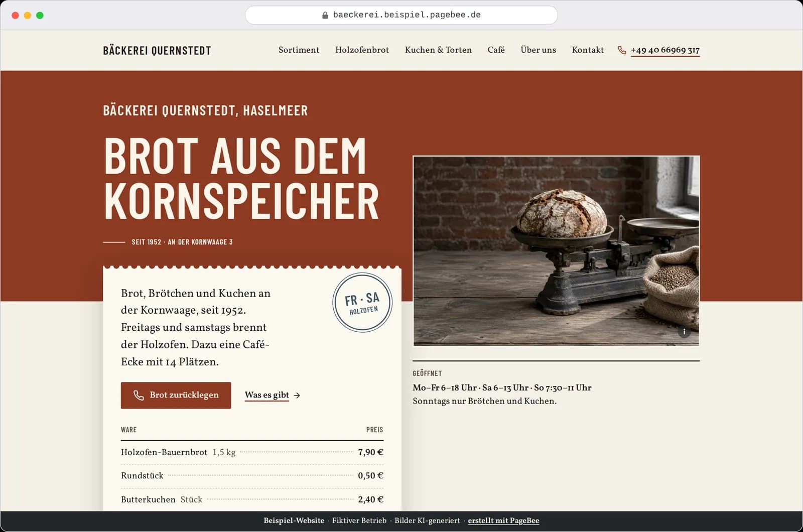
Task: Open the Sortiment menu item
Action: [x=299, y=50]
